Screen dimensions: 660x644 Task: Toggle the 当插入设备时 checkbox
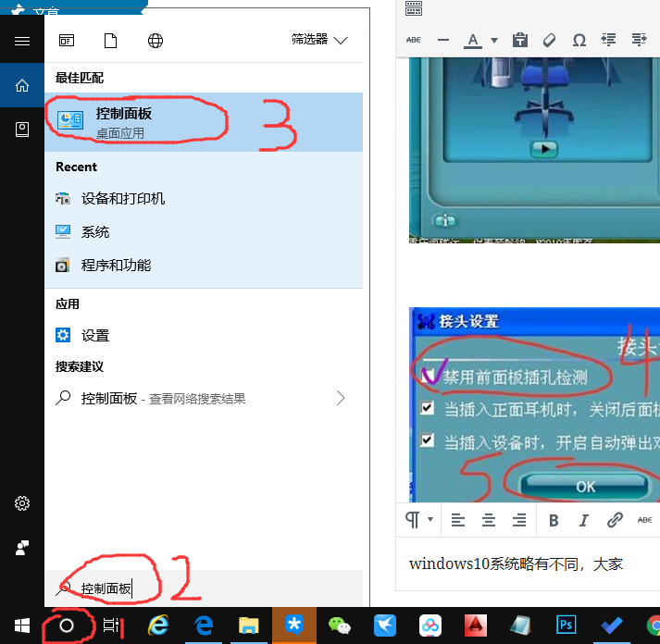[x=428, y=440]
